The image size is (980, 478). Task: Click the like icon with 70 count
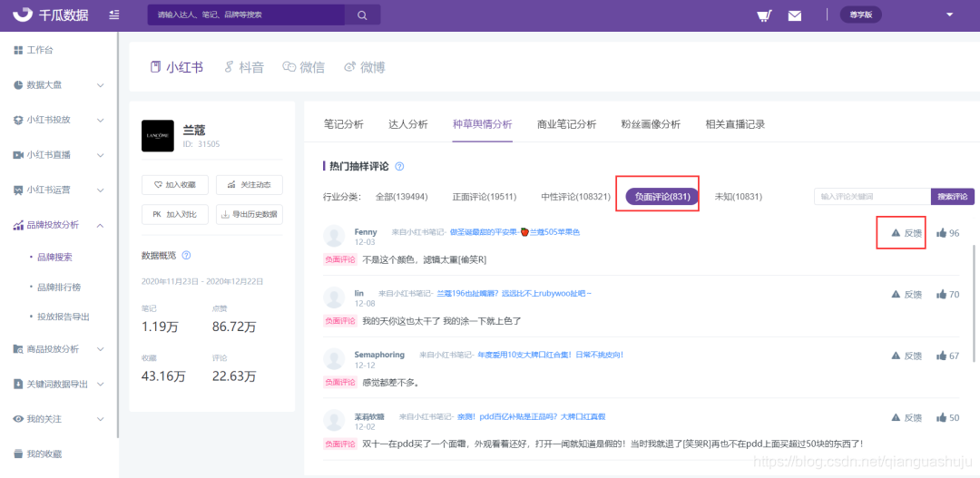tap(941, 294)
